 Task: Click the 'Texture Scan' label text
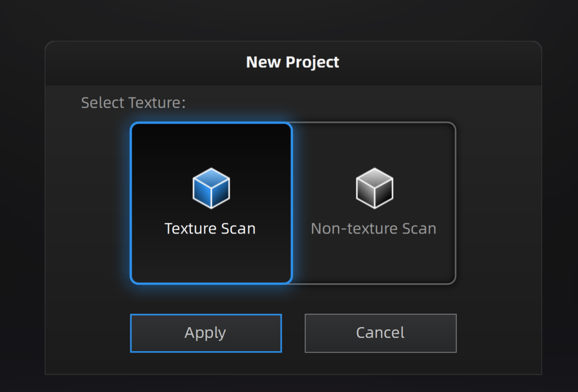coord(210,229)
